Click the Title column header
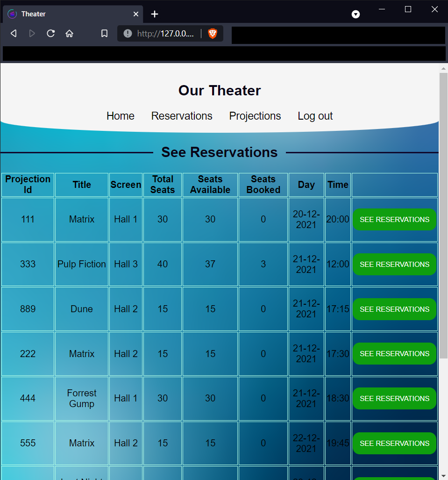Screen dimensions: 448x480 click(x=82, y=185)
